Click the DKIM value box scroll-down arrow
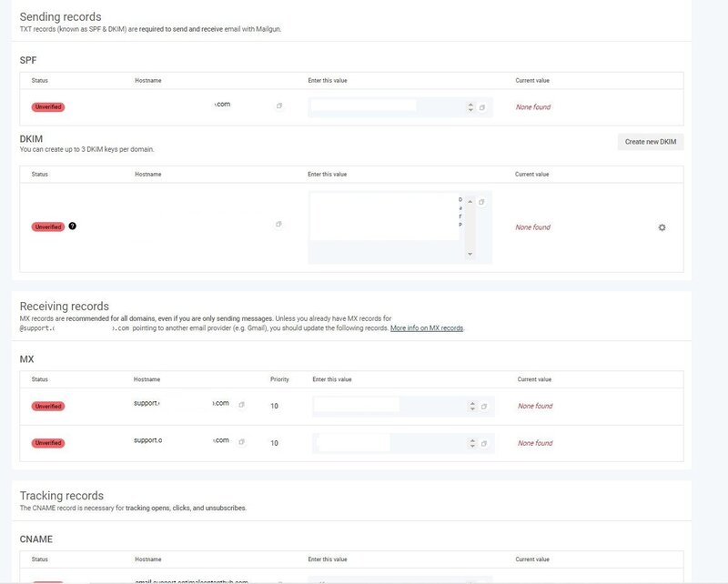The height and width of the screenshot is (584, 728). pos(470,254)
